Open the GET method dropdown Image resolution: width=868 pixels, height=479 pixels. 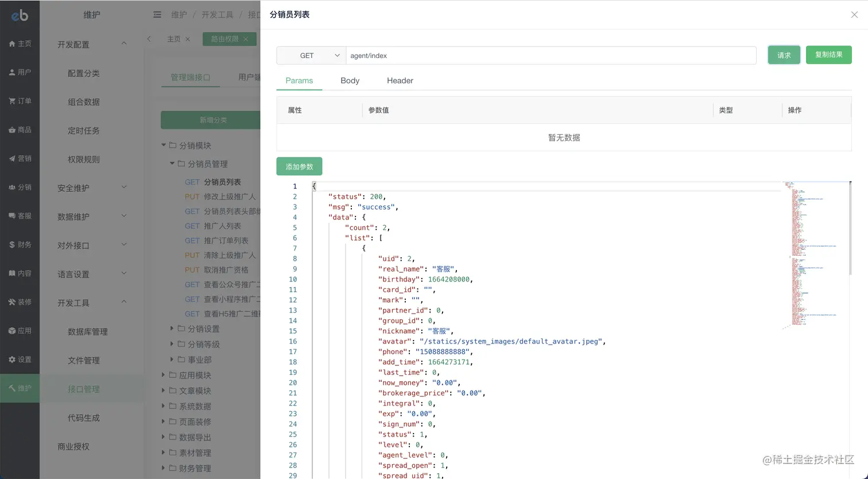pyautogui.click(x=311, y=56)
